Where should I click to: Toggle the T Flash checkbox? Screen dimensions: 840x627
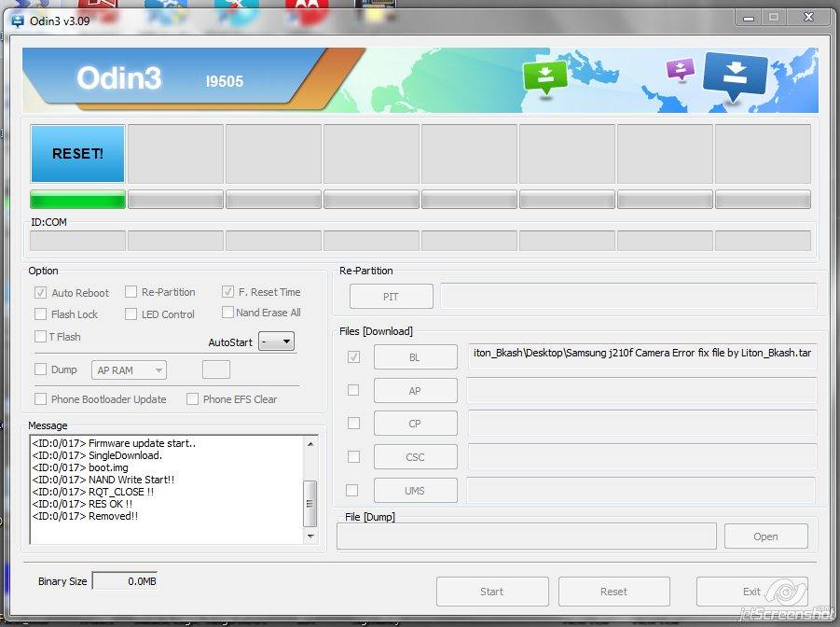(x=40, y=337)
